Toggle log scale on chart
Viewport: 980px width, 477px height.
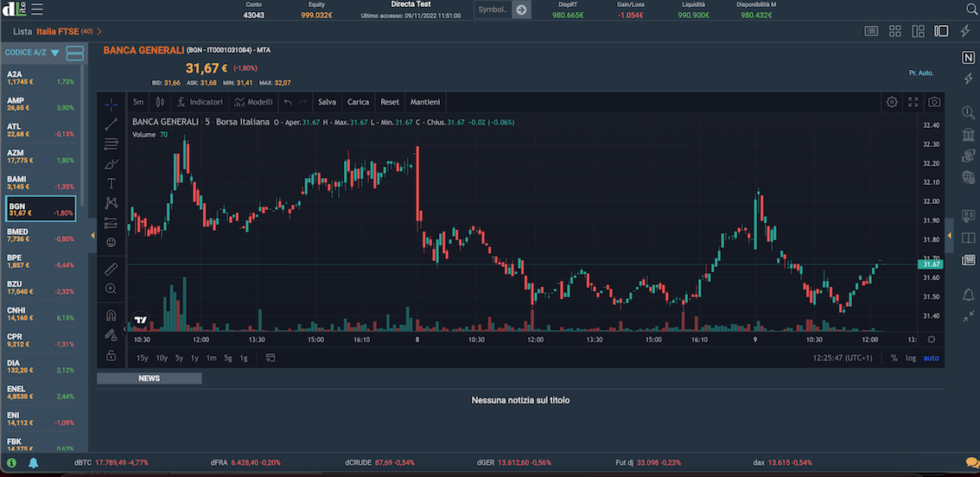[911, 359]
